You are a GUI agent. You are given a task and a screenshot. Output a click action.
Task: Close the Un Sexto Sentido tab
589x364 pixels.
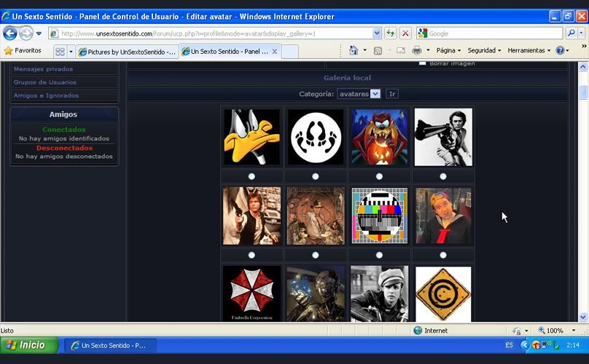[275, 52]
